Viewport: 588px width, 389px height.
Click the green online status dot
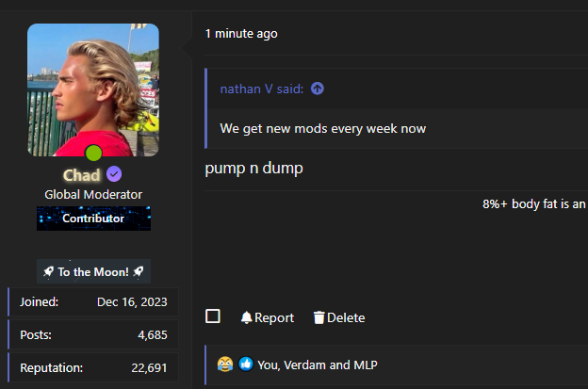point(93,154)
